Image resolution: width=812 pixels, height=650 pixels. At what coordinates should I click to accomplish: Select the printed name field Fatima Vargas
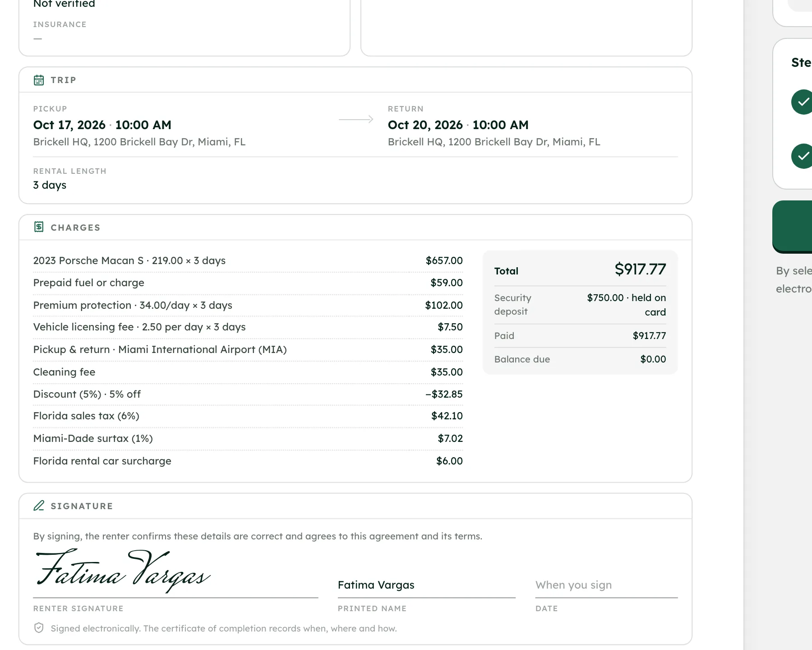pyautogui.click(x=426, y=585)
